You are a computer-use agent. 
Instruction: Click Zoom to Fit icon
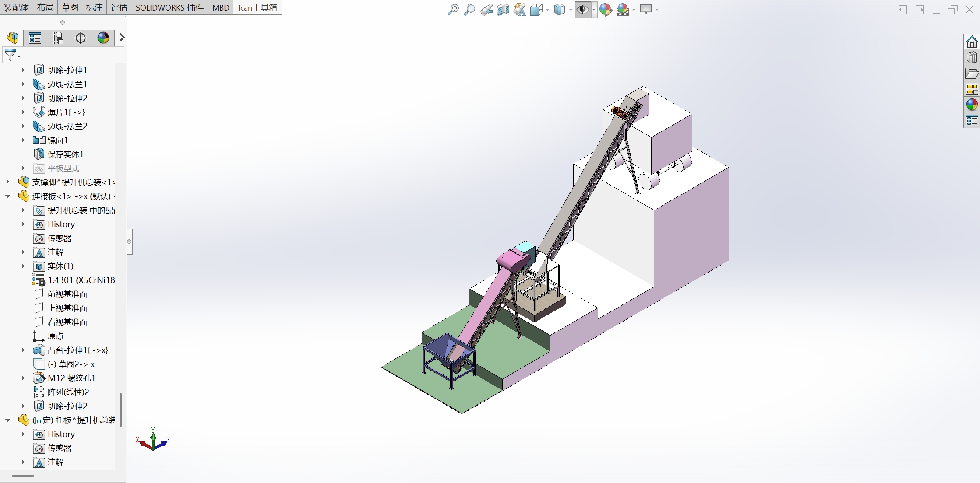(x=453, y=10)
